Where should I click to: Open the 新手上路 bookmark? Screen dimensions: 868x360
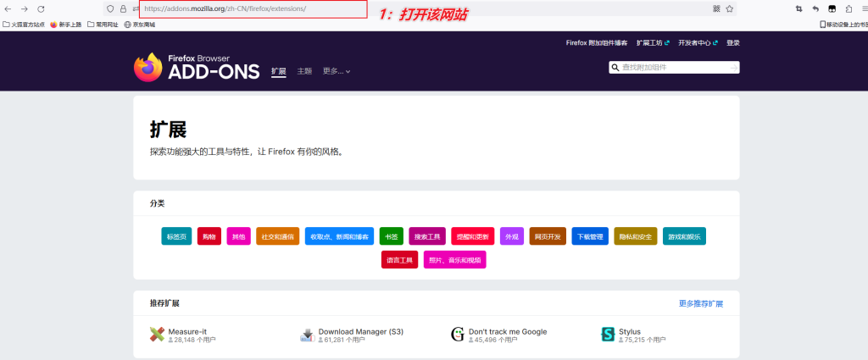point(65,25)
